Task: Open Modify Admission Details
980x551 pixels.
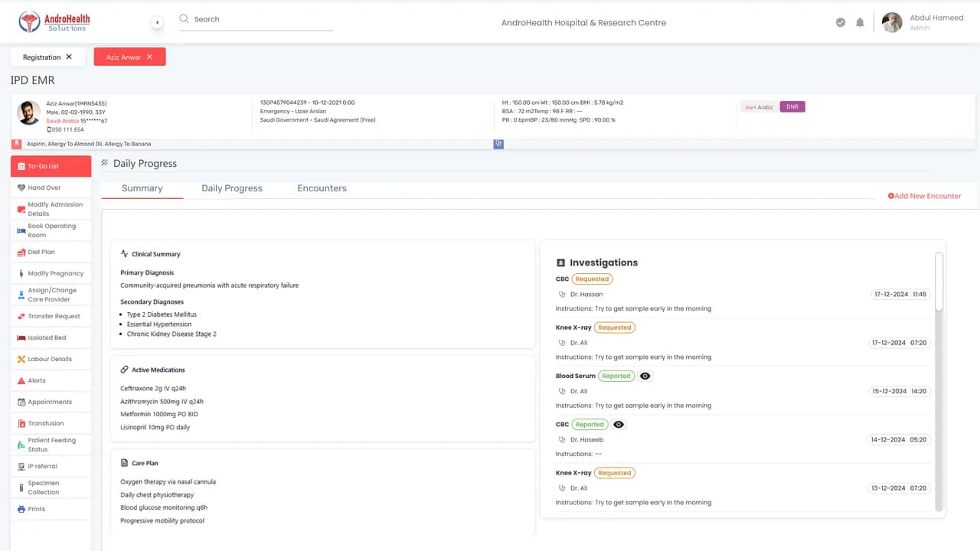Action: pos(51,209)
